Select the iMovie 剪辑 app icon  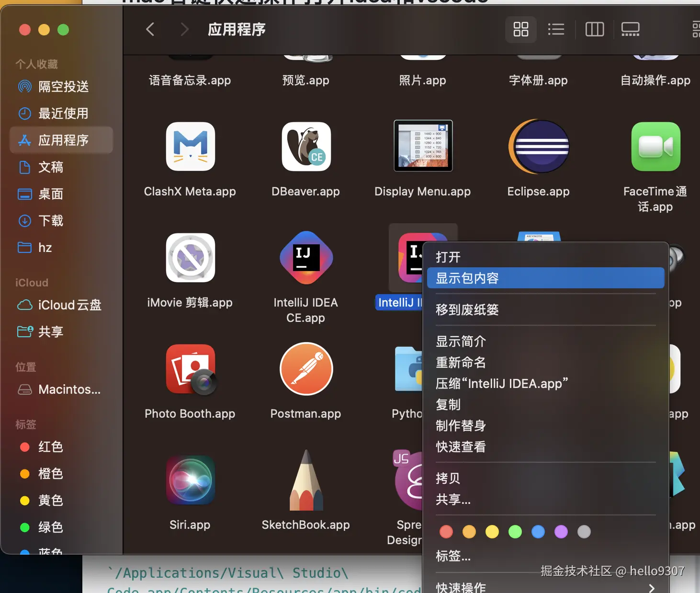190,258
